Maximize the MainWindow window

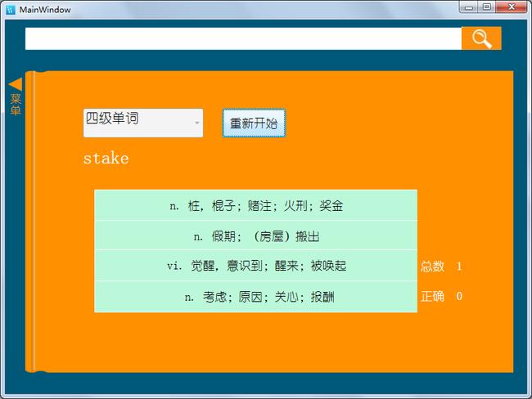486,7
